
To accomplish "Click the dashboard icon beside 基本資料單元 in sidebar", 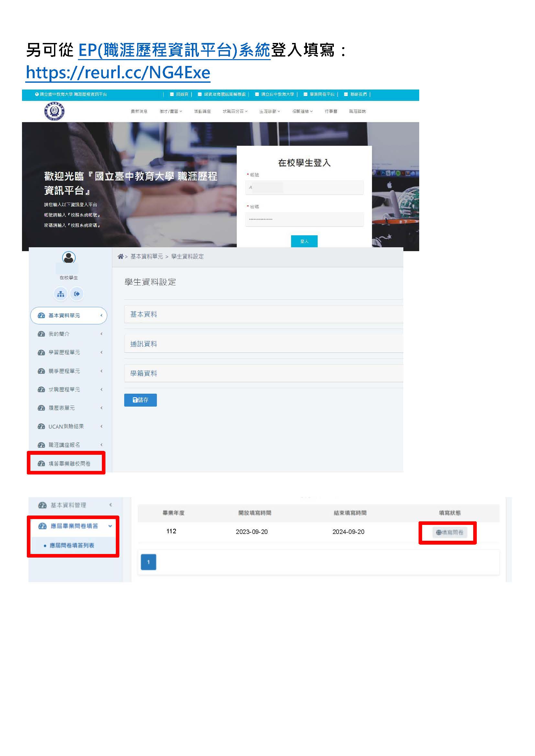I will click(x=41, y=315).
